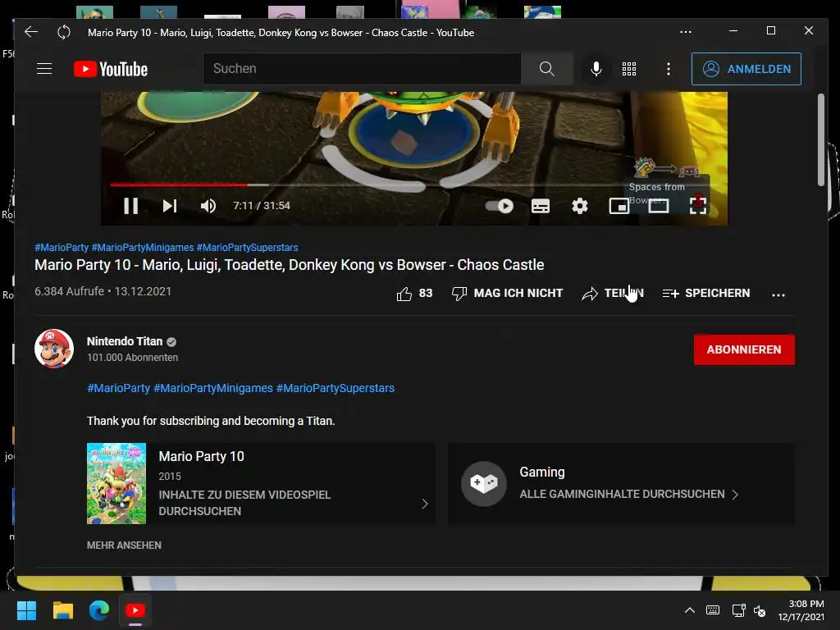Viewport: 840px width, 630px height.
Task: Open #MarioParty hashtag in the description
Action: [118, 388]
